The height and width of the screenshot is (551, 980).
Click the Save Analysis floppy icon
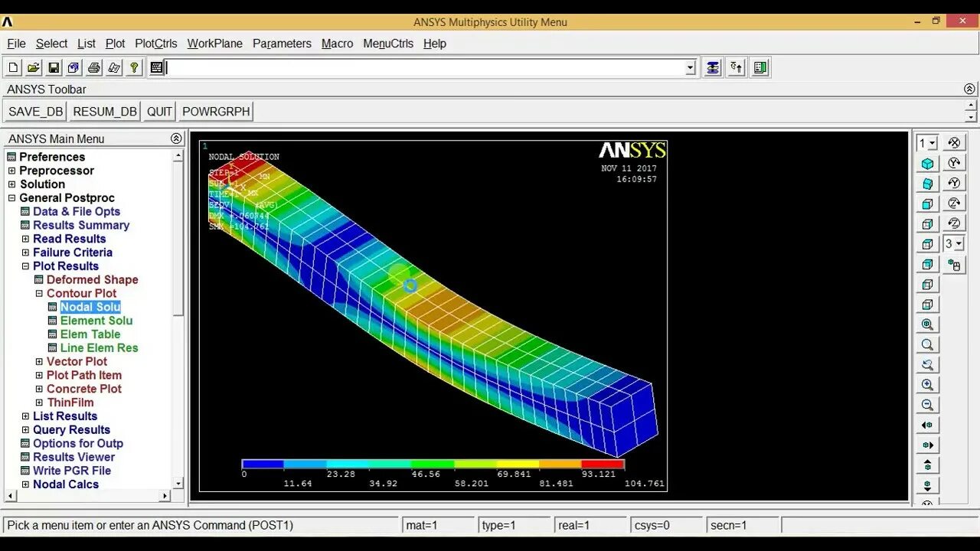(54, 67)
